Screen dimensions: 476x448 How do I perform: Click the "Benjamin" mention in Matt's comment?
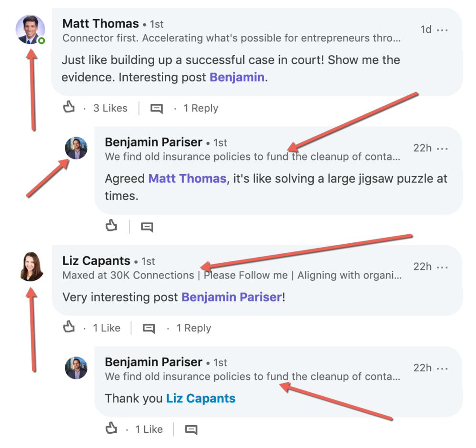coord(237,77)
